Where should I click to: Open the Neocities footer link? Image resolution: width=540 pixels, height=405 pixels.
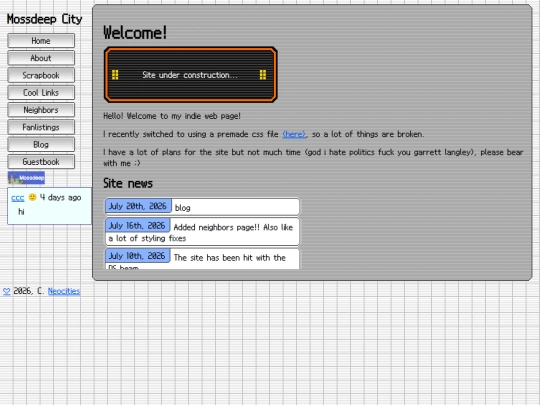click(x=64, y=291)
